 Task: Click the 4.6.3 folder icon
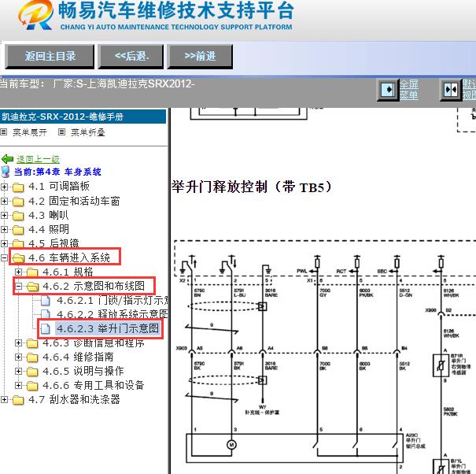(x=32, y=343)
